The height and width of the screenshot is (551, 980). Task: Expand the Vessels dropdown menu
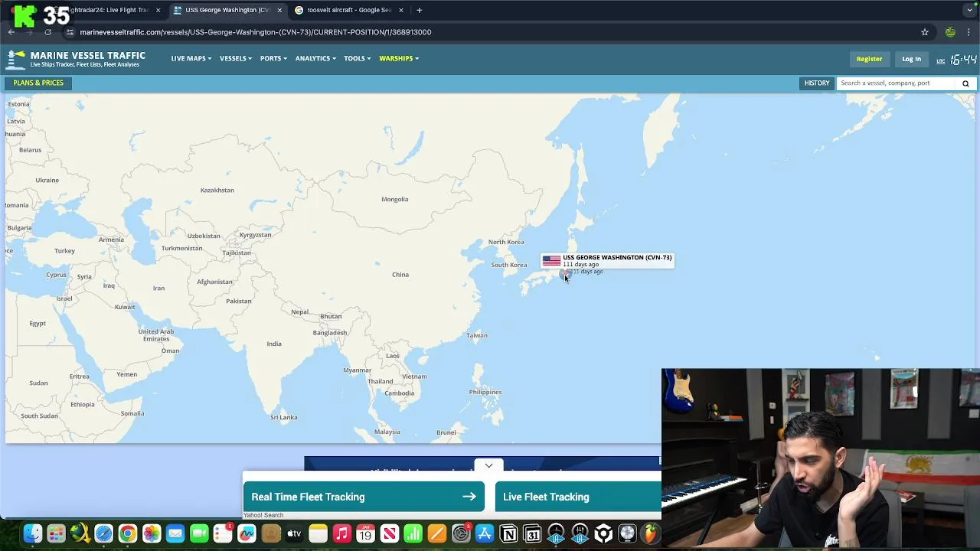click(x=236, y=58)
